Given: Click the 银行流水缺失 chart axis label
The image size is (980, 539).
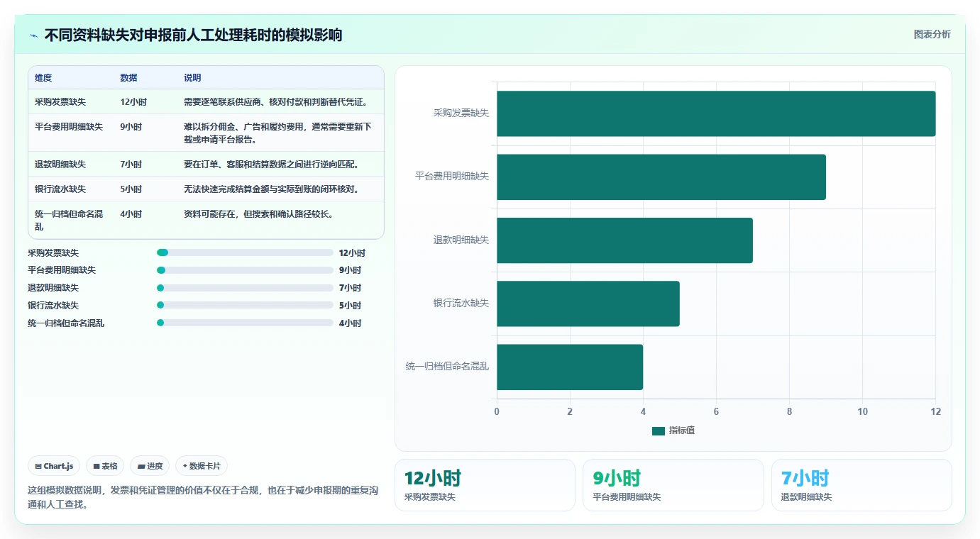Looking at the screenshot, I should (461, 303).
